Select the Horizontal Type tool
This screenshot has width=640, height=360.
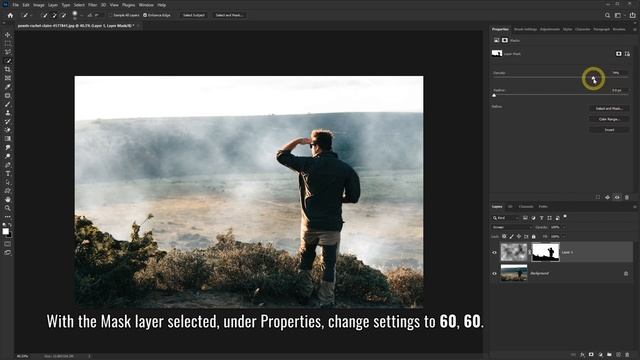tap(7, 173)
